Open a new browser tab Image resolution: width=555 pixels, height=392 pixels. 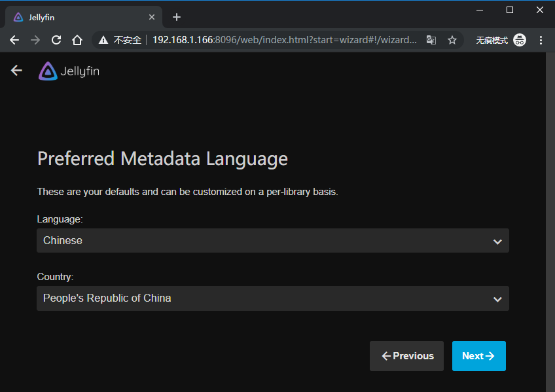tap(176, 17)
